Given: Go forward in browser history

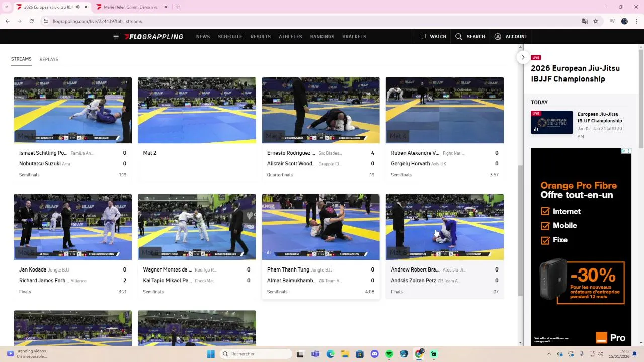Looking at the screenshot, I should coord(19,21).
